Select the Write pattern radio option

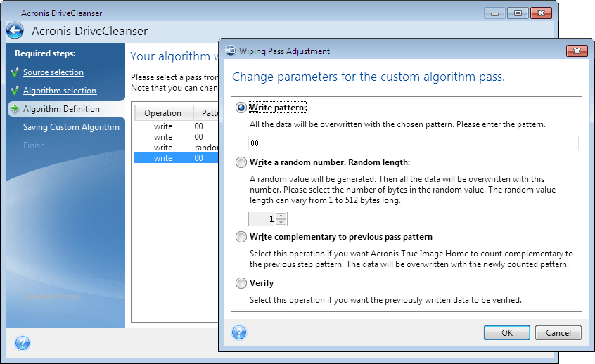241,108
